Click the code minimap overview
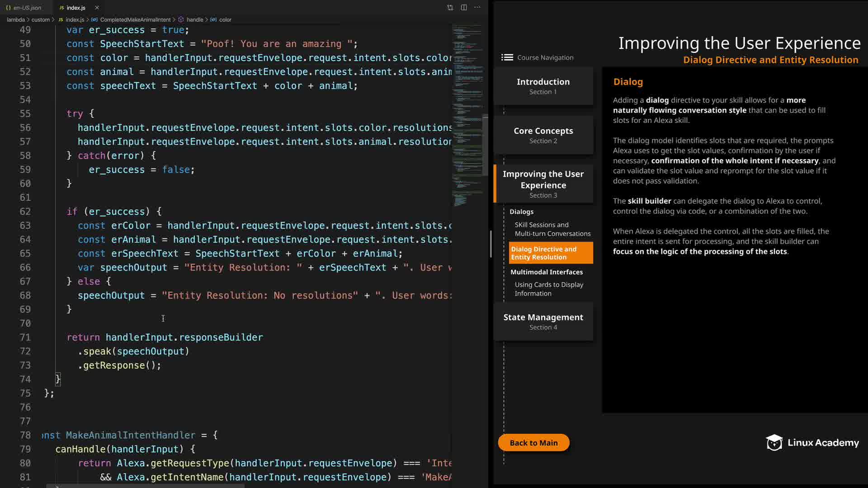The width and height of the screenshot is (868, 488). [466, 113]
